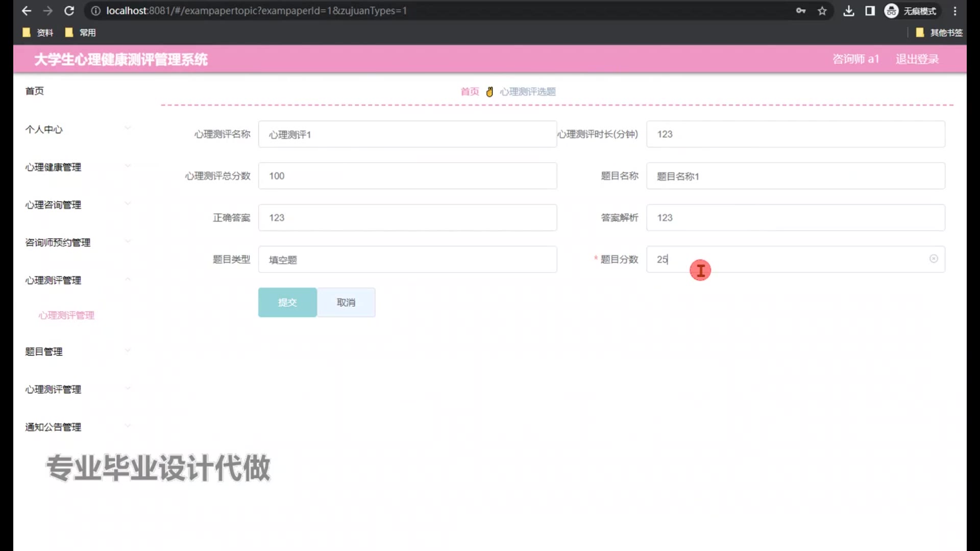The height and width of the screenshot is (551, 980).
Task: Click the browser back arrow
Action: pyautogui.click(x=27, y=11)
